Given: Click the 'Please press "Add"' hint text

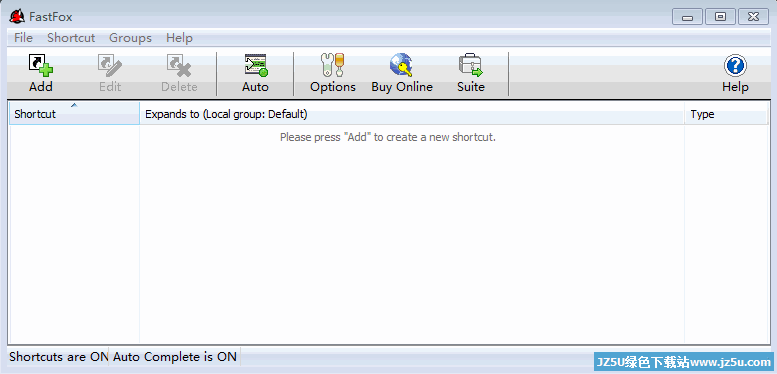Looking at the screenshot, I should coord(388,137).
